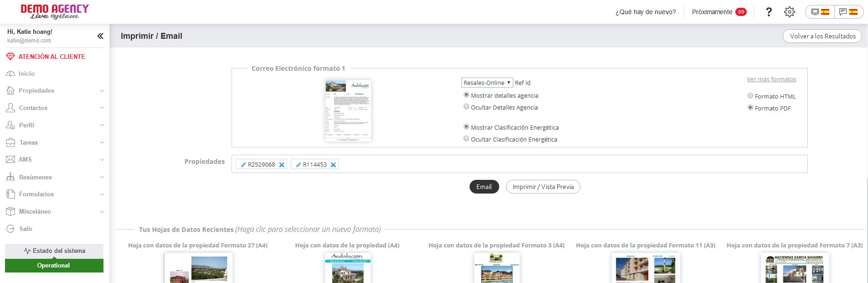Click the AMS envelope icon
Image resolution: width=868 pixels, height=283 pixels.
[x=10, y=159]
